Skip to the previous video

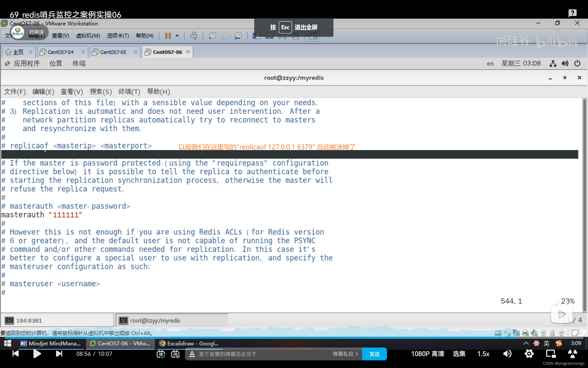(16, 354)
